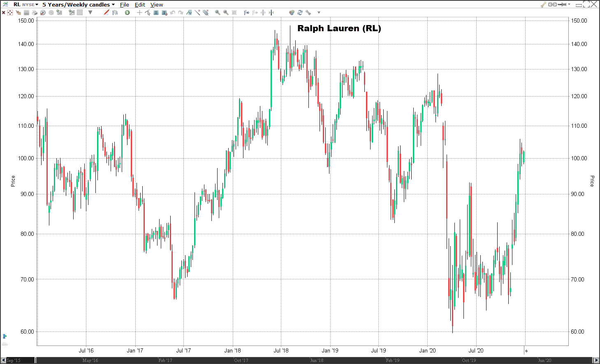
Task: Click the zoom out magnifier icon
Action: 226,13
